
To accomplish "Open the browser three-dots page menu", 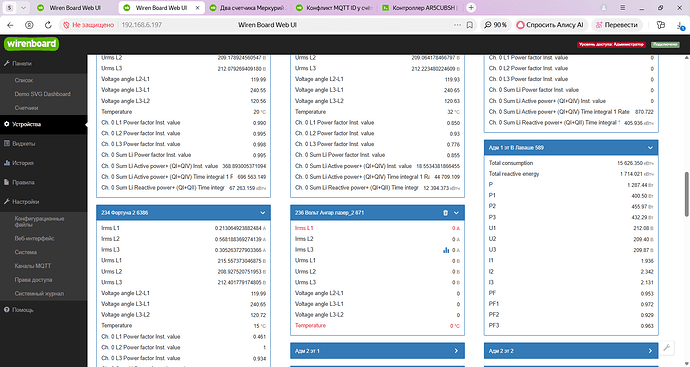I will [x=458, y=25].
